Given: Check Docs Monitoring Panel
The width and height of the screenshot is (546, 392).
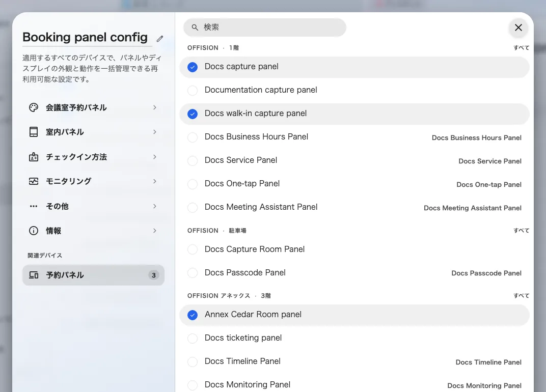Looking at the screenshot, I should [193, 385].
